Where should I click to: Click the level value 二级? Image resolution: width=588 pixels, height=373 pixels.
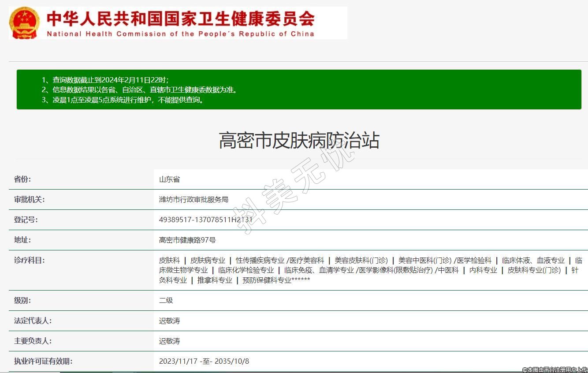click(x=166, y=301)
